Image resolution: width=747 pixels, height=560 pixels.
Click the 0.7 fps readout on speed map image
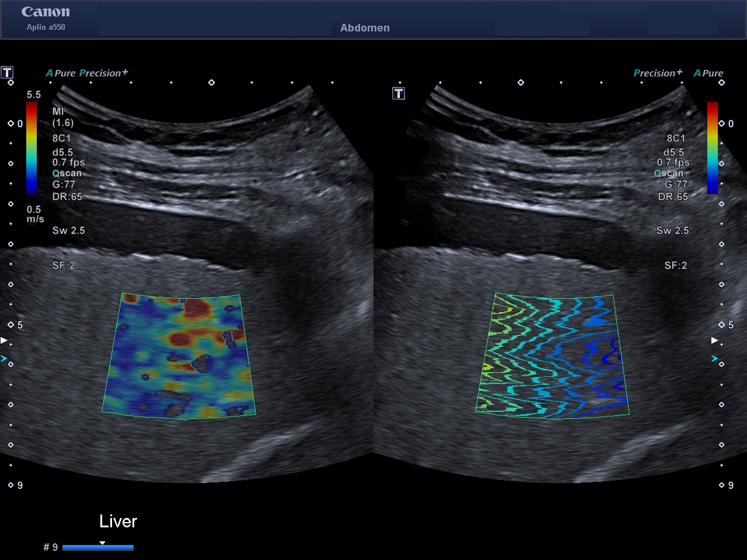click(x=68, y=162)
